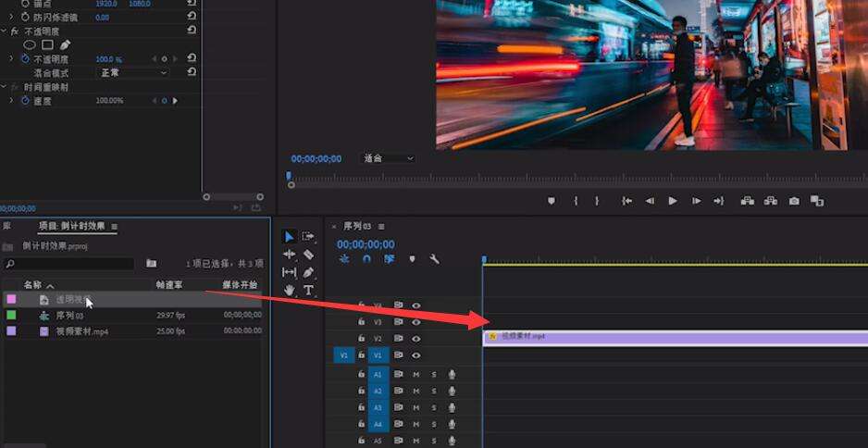
Task: Add marker in program monitor controls
Action: click(x=552, y=201)
